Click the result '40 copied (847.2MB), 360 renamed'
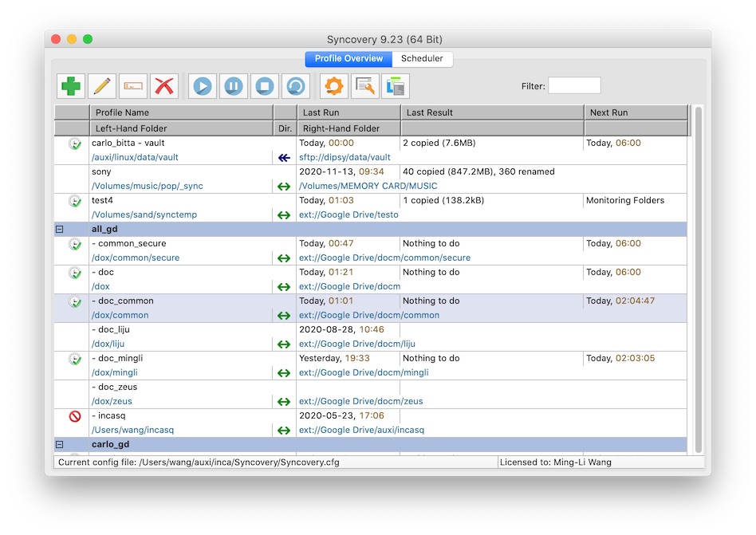The width and height of the screenshot is (756, 535). (478, 172)
